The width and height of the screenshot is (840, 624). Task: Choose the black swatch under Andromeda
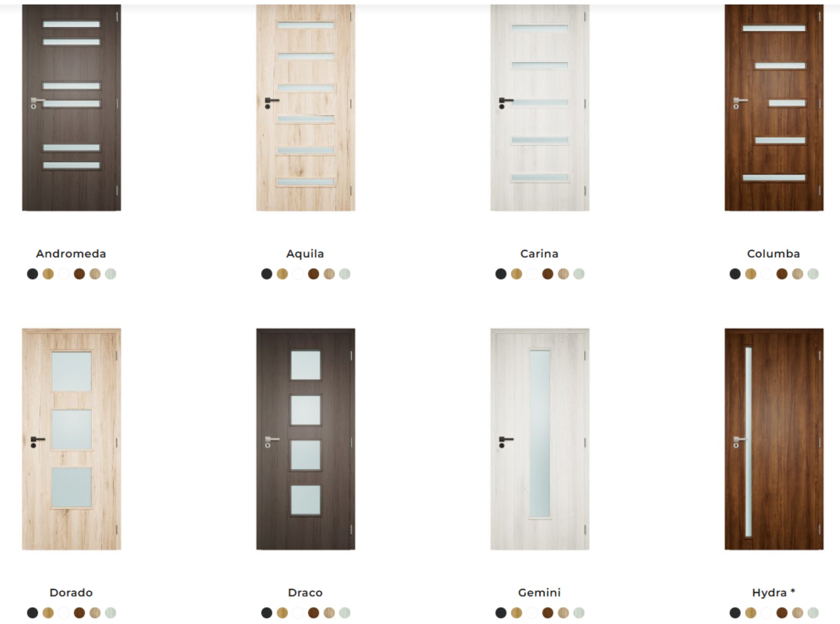click(32, 274)
